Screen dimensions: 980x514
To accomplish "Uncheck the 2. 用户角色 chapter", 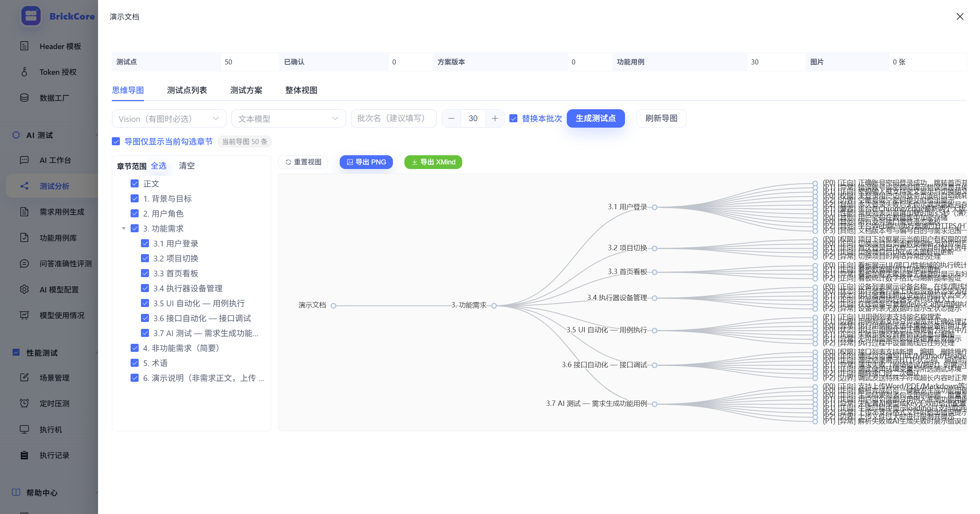I will 134,213.
